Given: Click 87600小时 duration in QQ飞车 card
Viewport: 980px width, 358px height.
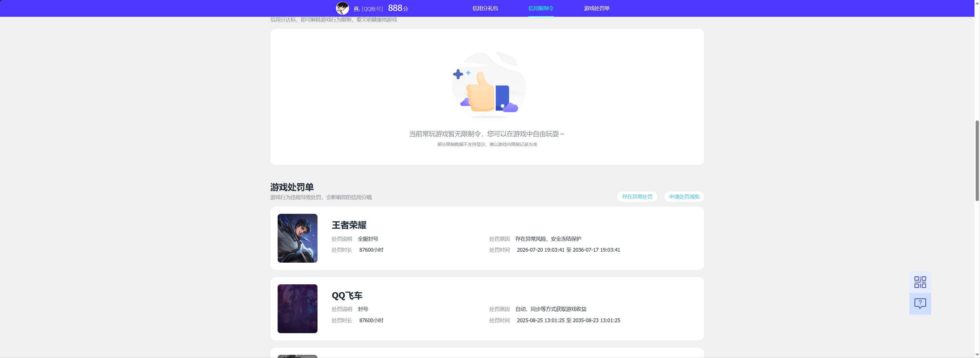Looking at the screenshot, I should pos(371,320).
